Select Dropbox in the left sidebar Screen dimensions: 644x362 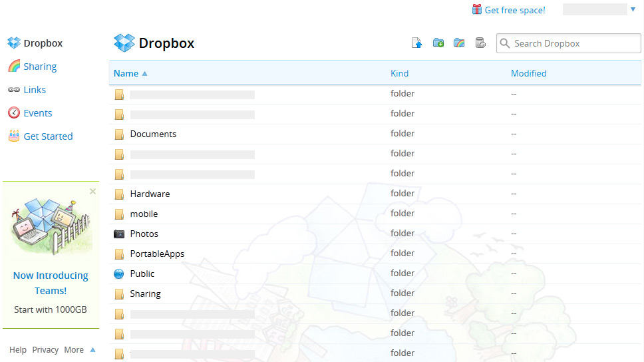(x=43, y=43)
